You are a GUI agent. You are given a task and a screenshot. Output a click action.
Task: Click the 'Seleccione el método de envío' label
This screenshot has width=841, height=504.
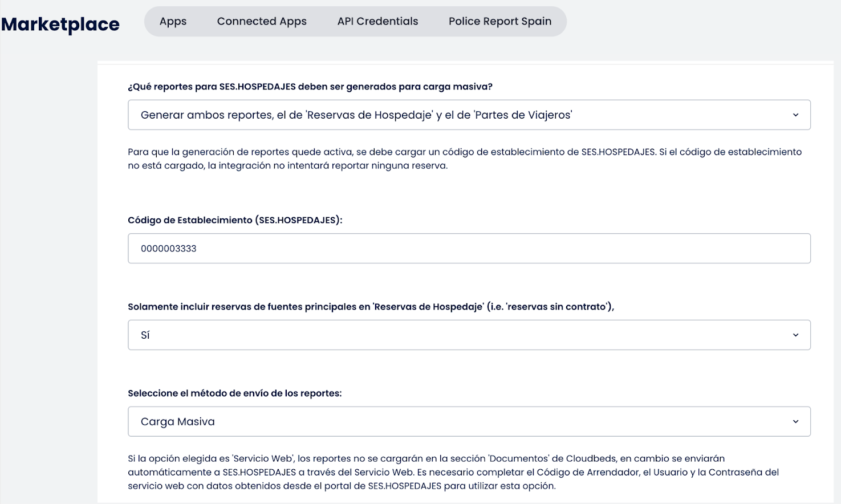pyautogui.click(x=234, y=393)
